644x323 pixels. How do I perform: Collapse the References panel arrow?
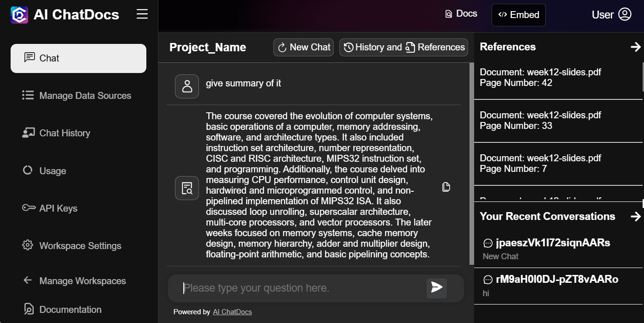pos(637,47)
